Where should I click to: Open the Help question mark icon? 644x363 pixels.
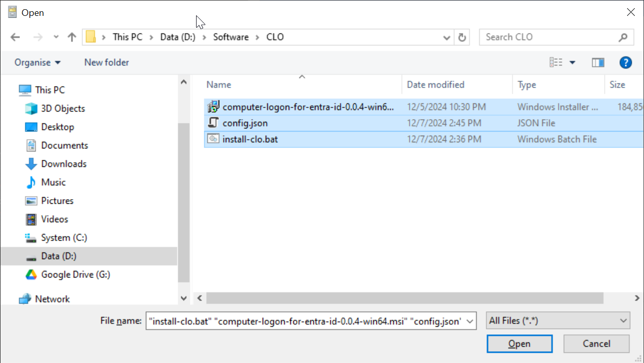click(x=625, y=62)
